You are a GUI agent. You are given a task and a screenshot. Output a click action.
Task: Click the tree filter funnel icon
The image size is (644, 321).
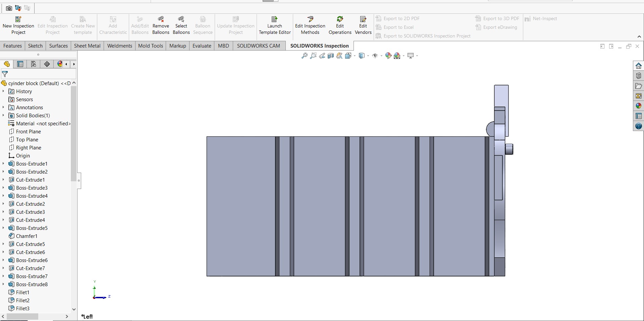(5, 74)
